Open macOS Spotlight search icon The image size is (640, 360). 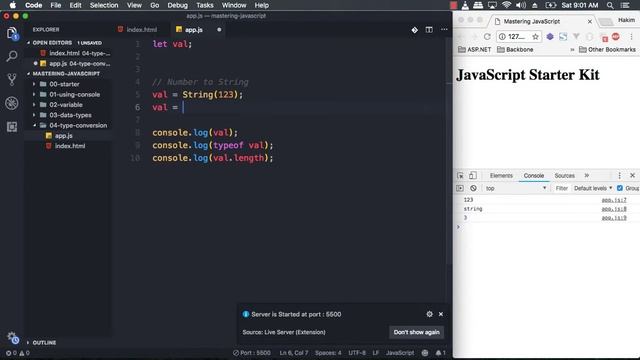click(x=610, y=5)
